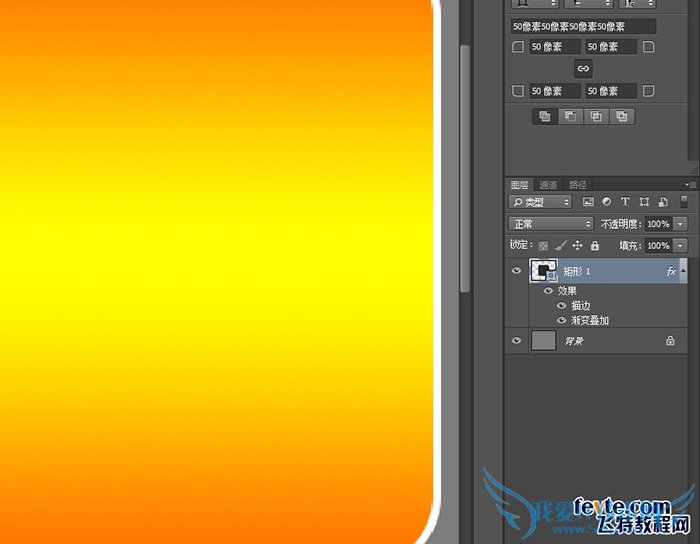This screenshot has width=700, height=544.
Task: Open the 类型 layer filter dropdown
Action: point(540,202)
